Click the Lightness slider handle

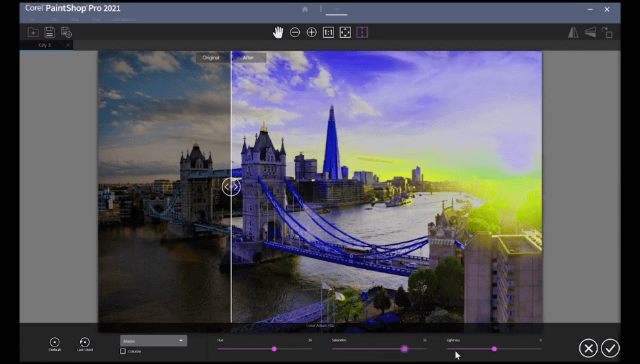point(494,349)
